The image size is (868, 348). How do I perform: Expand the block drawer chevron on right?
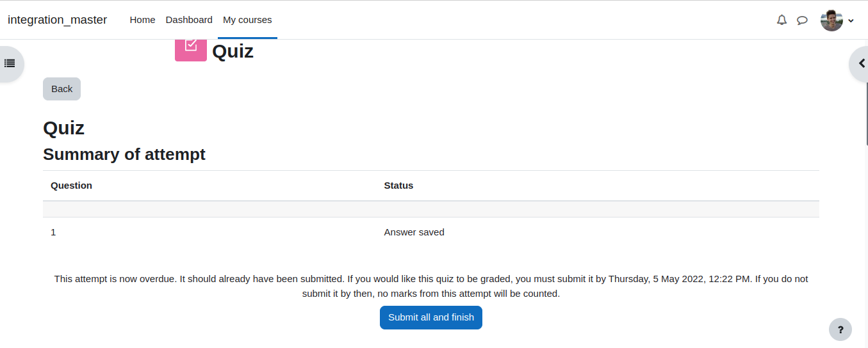(x=861, y=63)
